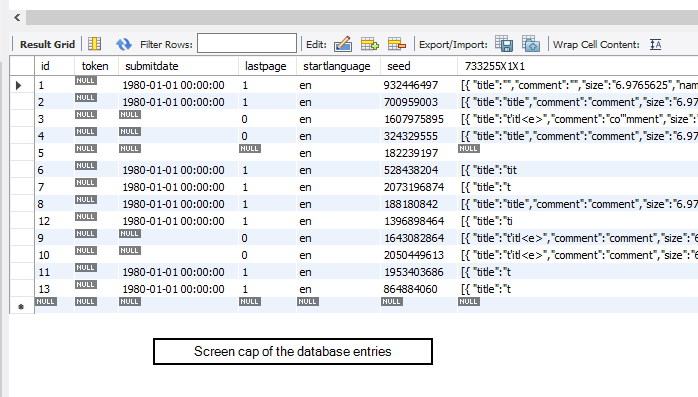Select submitdate cell in row id 13
698x397 pixels.
[x=178, y=289]
